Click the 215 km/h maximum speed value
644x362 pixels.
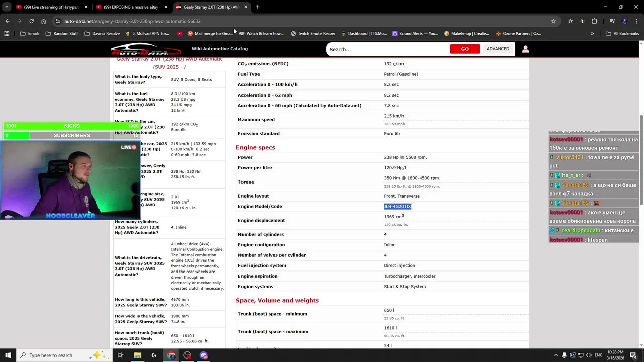click(394, 116)
